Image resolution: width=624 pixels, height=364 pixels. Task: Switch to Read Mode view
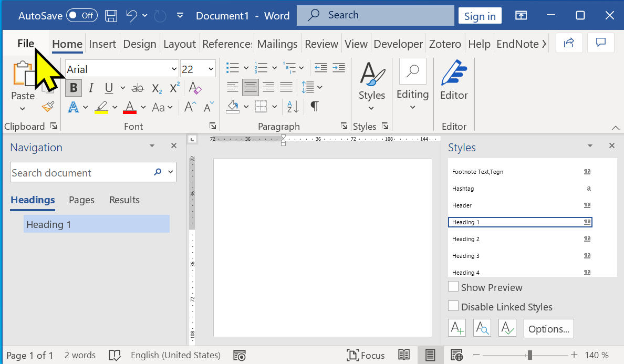click(404, 355)
